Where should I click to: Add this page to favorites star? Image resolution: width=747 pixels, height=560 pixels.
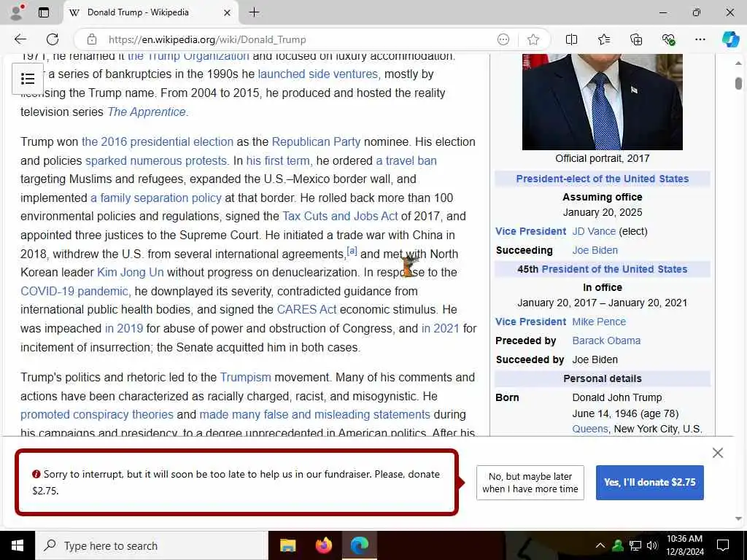point(533,39)
